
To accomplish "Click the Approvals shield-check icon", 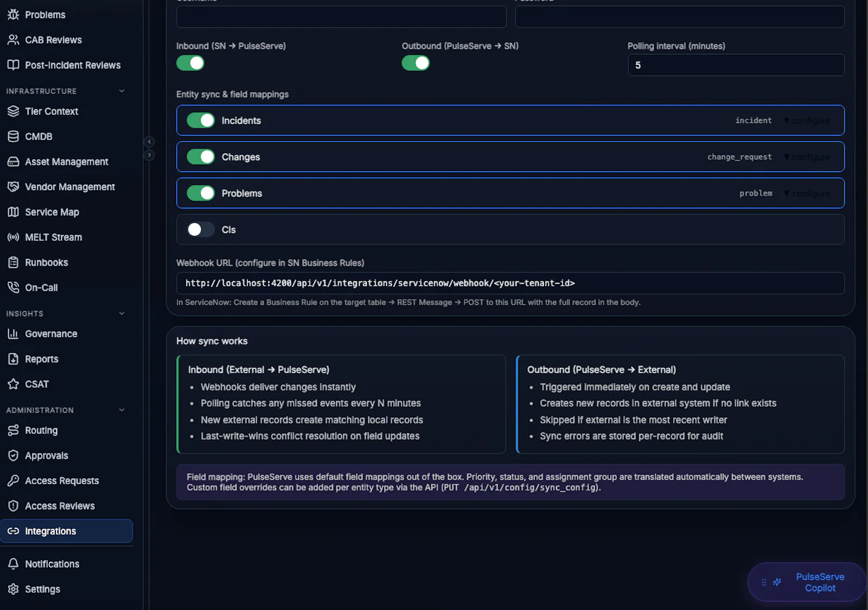I will (x=13, y=455).
